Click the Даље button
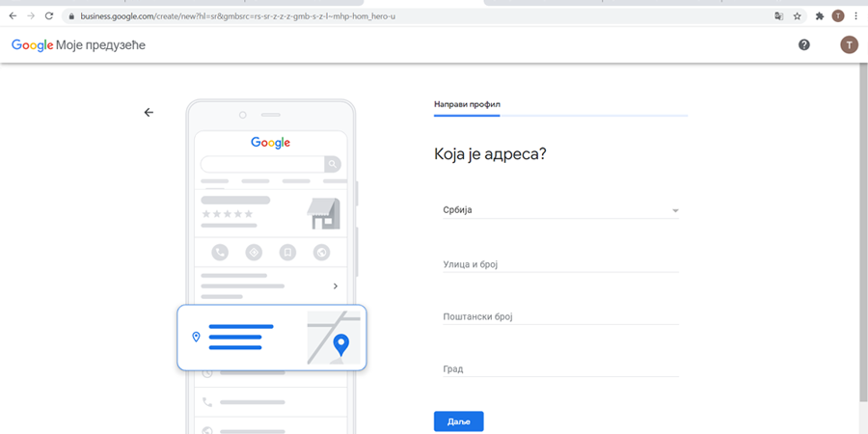868x434 pixels. (x=458, y=421)
